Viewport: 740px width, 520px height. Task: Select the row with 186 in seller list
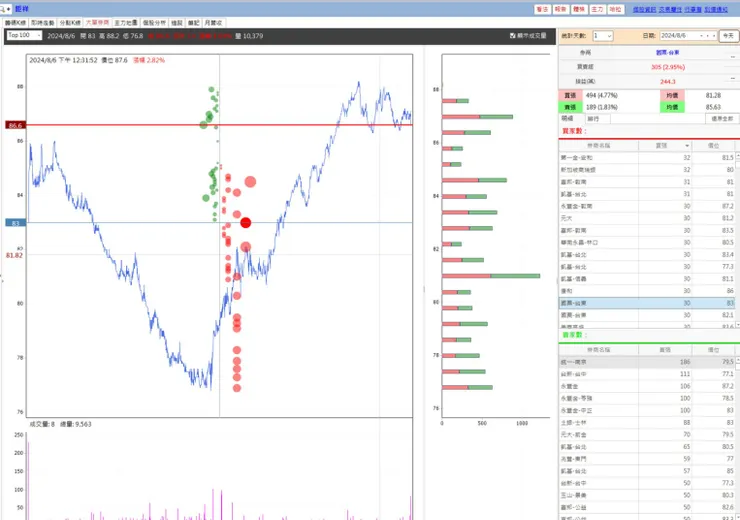coord(647,362)
